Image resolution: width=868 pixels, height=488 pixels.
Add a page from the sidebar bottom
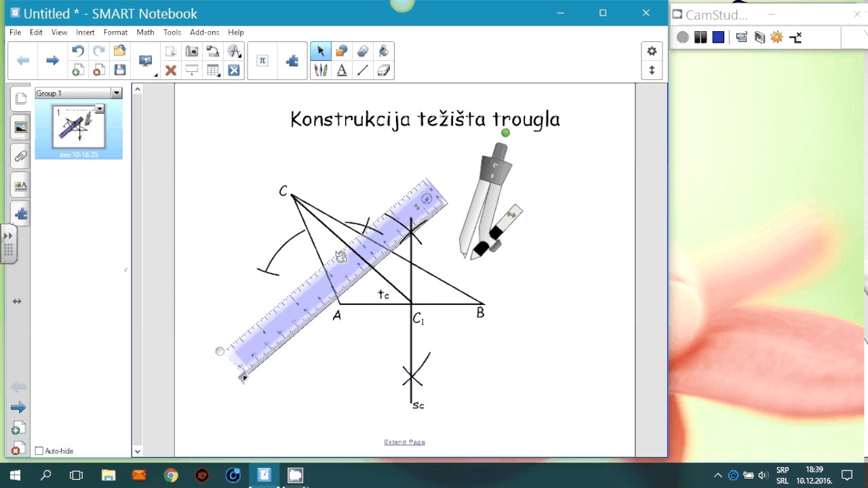click(18, 428)
